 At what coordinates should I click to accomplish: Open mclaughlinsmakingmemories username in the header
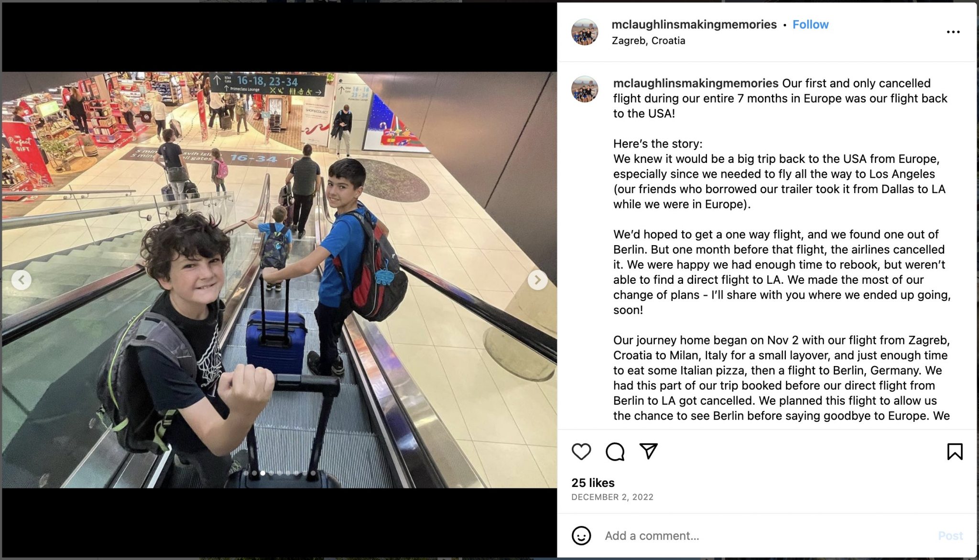(x=694, y=24)
